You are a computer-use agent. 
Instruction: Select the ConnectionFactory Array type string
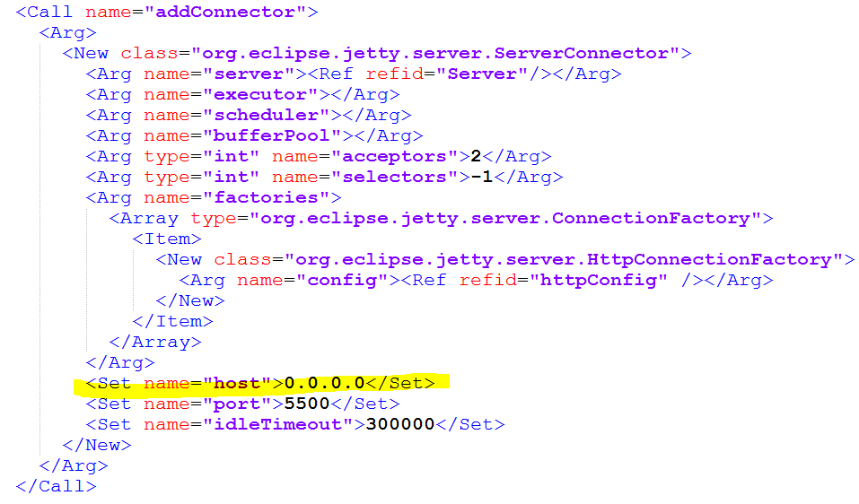(x=505, y=218)
